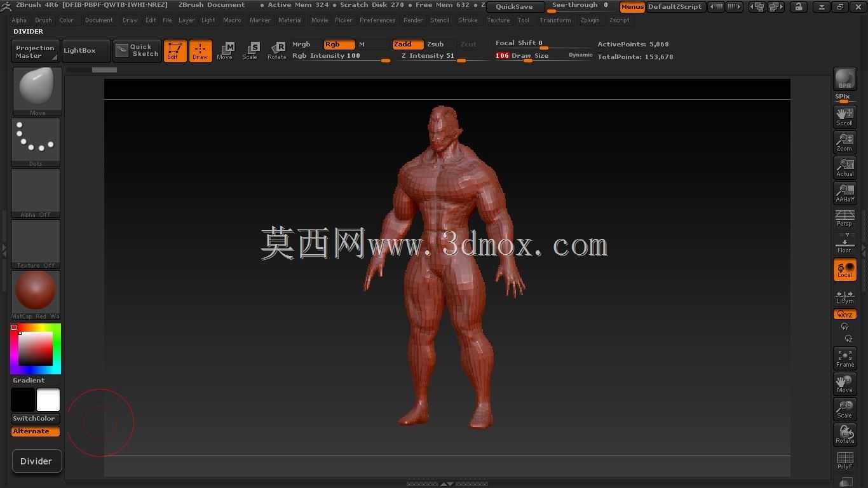Select the Zoom canvas tool
Image resolution: width=868 pixels, height=488 pixels.
click(844, 142)
